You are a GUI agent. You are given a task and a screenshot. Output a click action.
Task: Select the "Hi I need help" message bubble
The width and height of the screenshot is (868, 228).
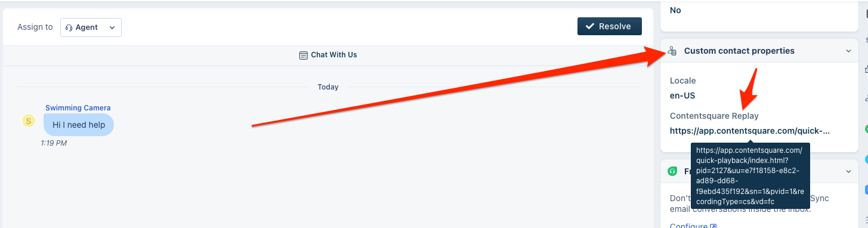point(79,125)
